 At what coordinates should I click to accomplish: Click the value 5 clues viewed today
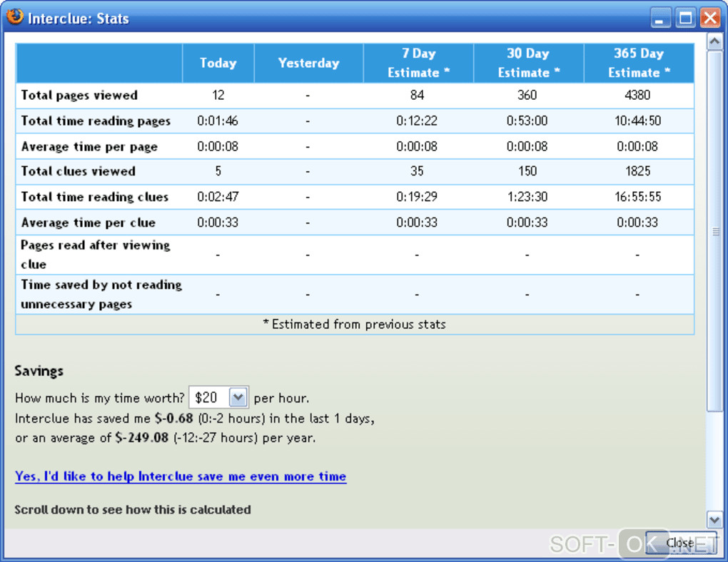pyautogui.click(x=218, y=171)
